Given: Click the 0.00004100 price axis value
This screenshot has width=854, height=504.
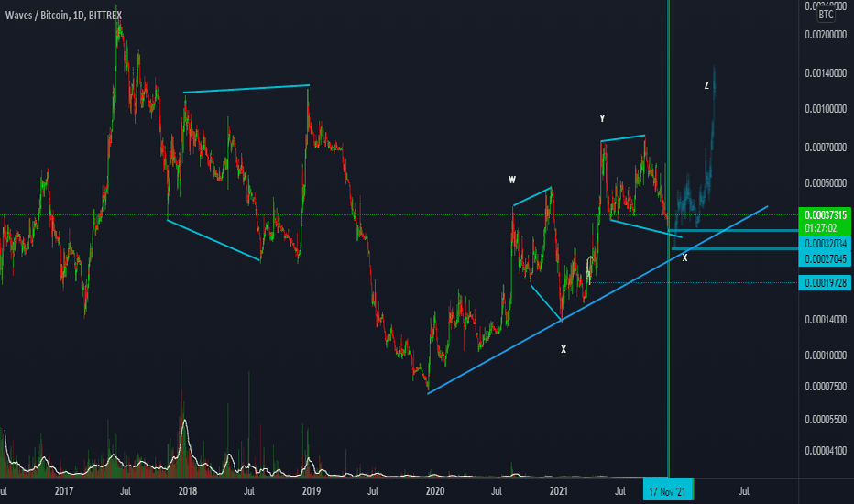Looking at the screenshot, I should [x=826, y=451].
